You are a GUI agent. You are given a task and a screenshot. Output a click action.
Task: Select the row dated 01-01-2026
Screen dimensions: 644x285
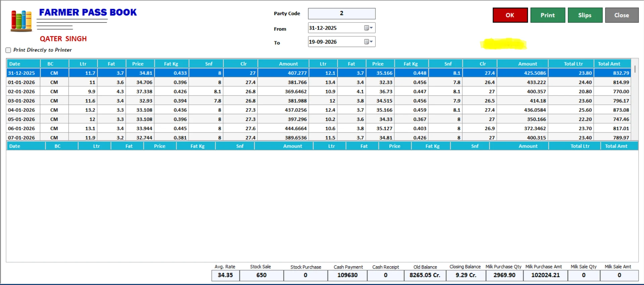(x=319, y=82)
